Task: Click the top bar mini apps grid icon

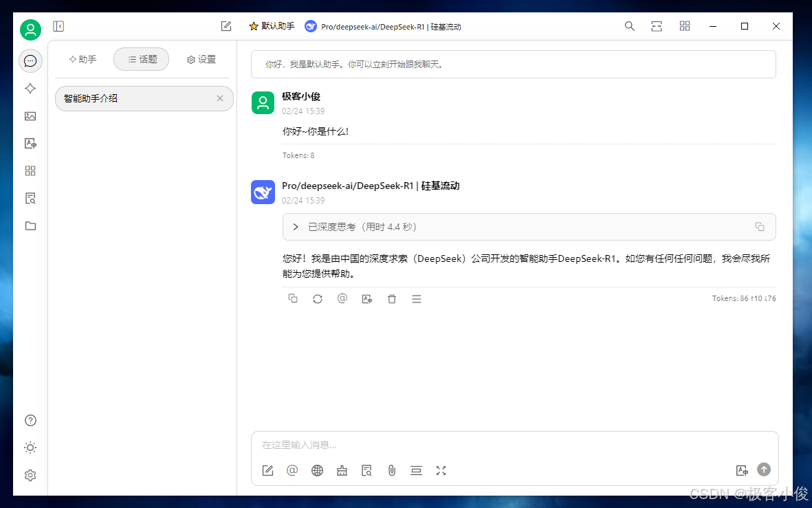Action: pyautogui.click(x=685, y=26)
